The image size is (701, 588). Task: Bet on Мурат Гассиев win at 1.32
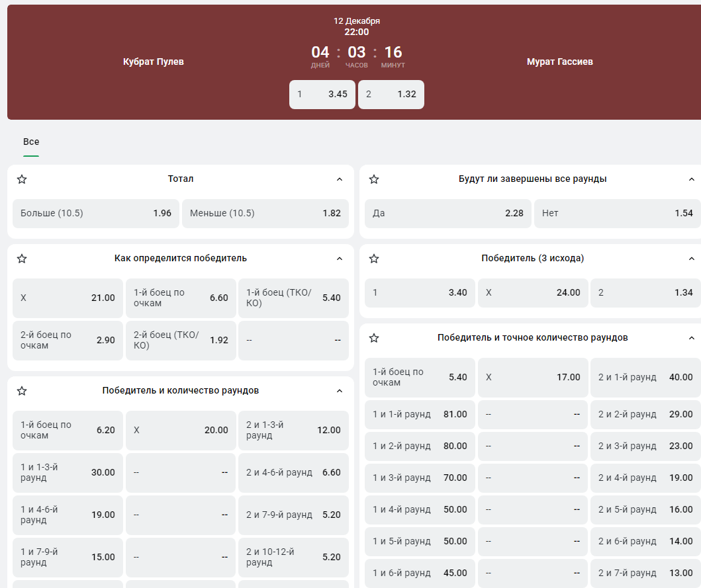click(391, 95)
